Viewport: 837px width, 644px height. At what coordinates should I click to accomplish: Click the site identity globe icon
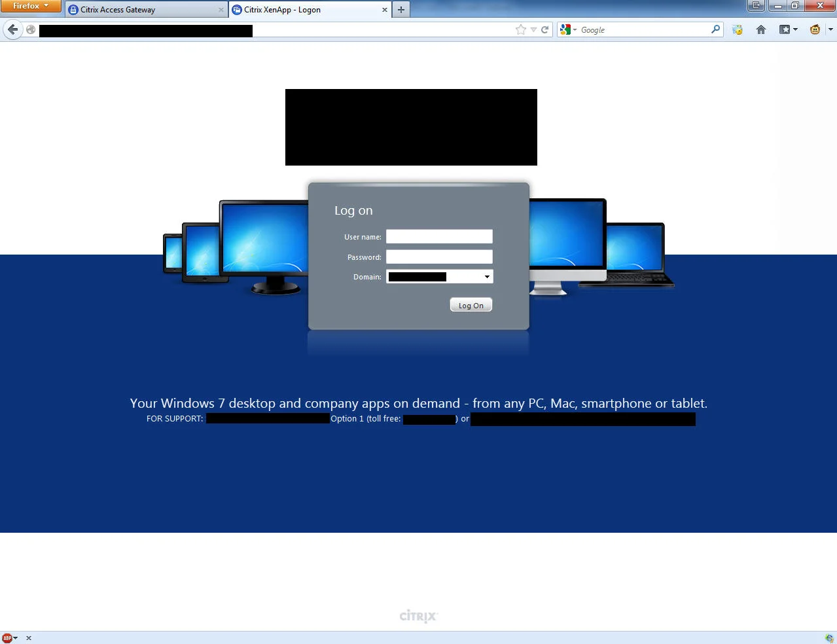coord(31,29)
